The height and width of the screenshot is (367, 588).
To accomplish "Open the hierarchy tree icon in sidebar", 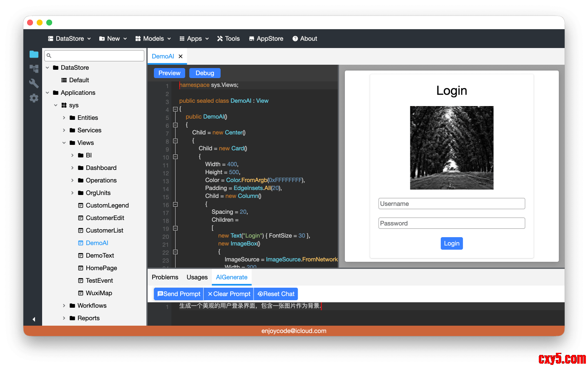I will [34, 68].
